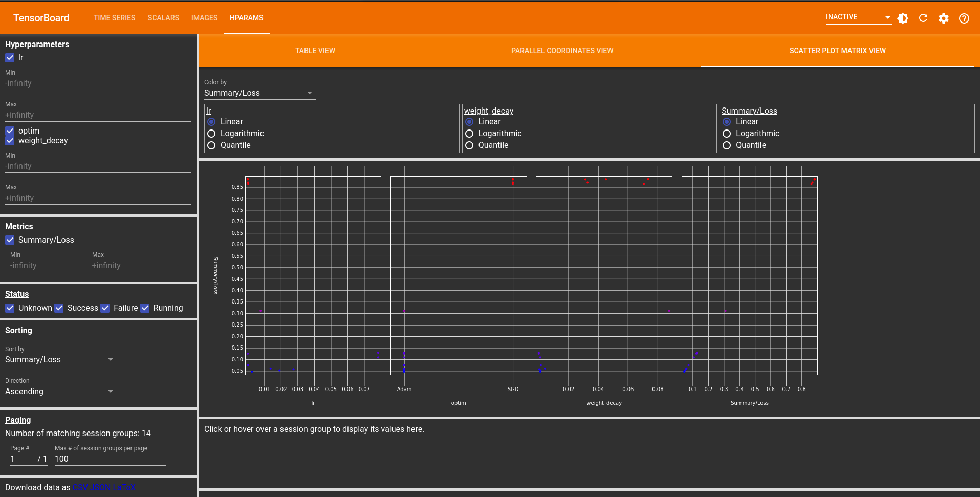This screenshot has width=980, height=497.
Task: Select Linear scale for weight_decay
Action: [x=469, y=122]
